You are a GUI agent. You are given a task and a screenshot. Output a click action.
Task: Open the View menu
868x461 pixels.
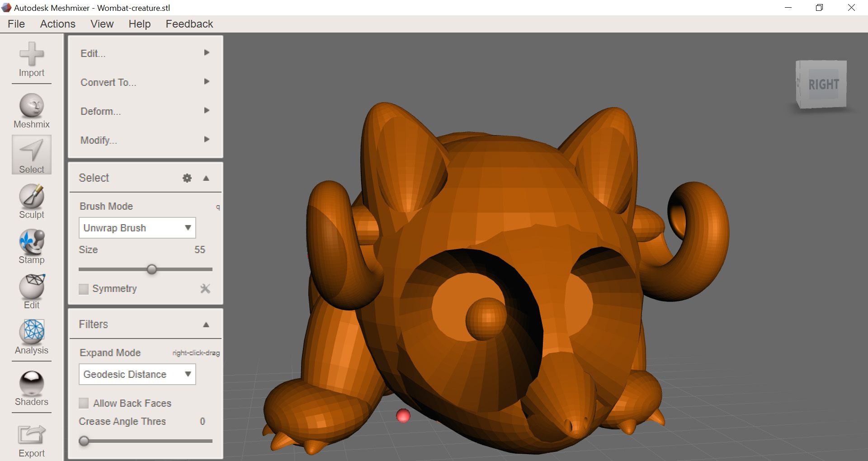102,24
